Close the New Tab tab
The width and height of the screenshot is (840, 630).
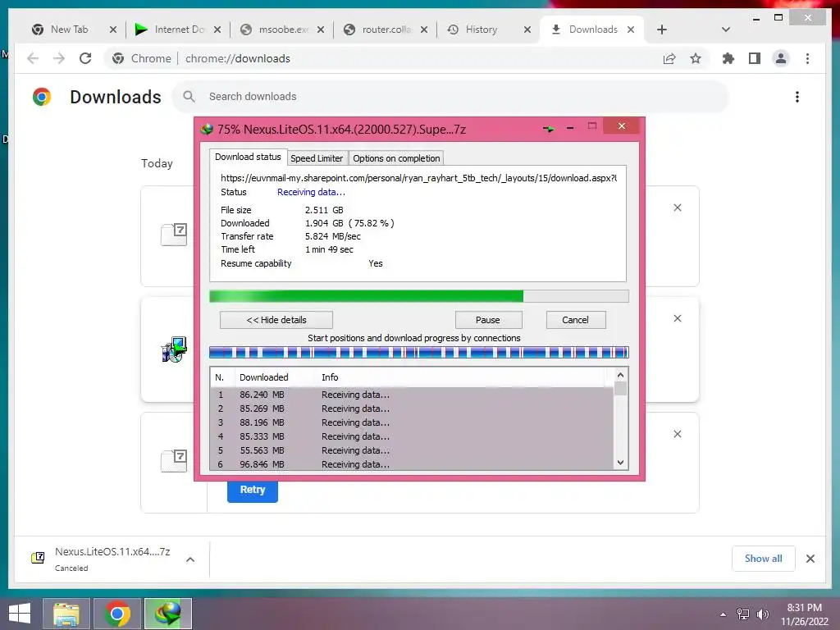[x=113, y=30]
